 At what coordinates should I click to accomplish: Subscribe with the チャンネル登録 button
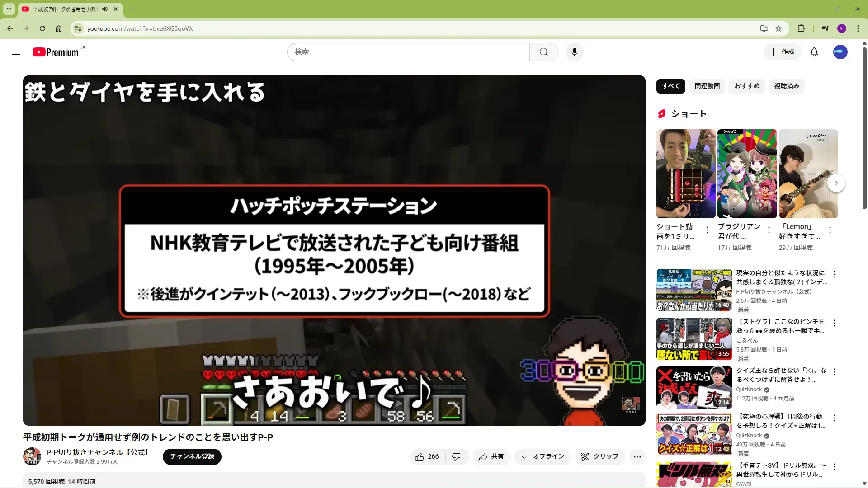tap(192, 457)
